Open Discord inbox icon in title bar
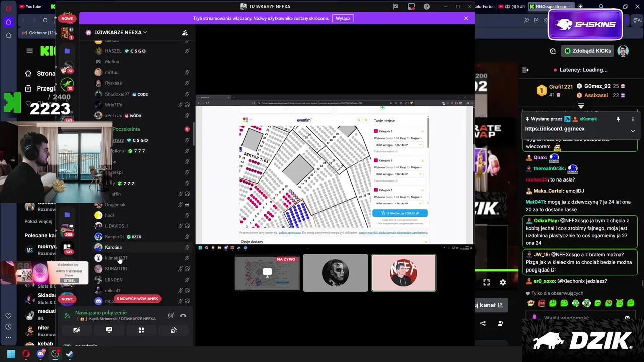This screenshot has width=644, height=362. pyautogui.click(x=411, y=7)
